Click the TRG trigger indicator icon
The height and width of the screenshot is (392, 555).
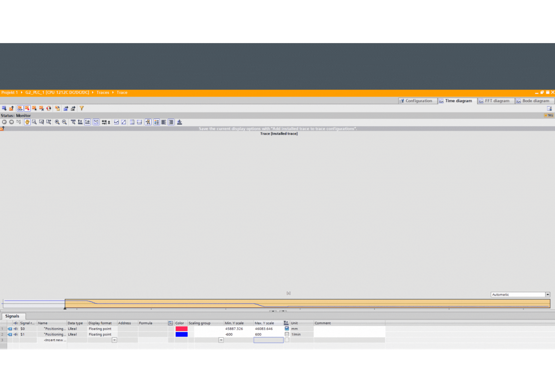[549, 115]
